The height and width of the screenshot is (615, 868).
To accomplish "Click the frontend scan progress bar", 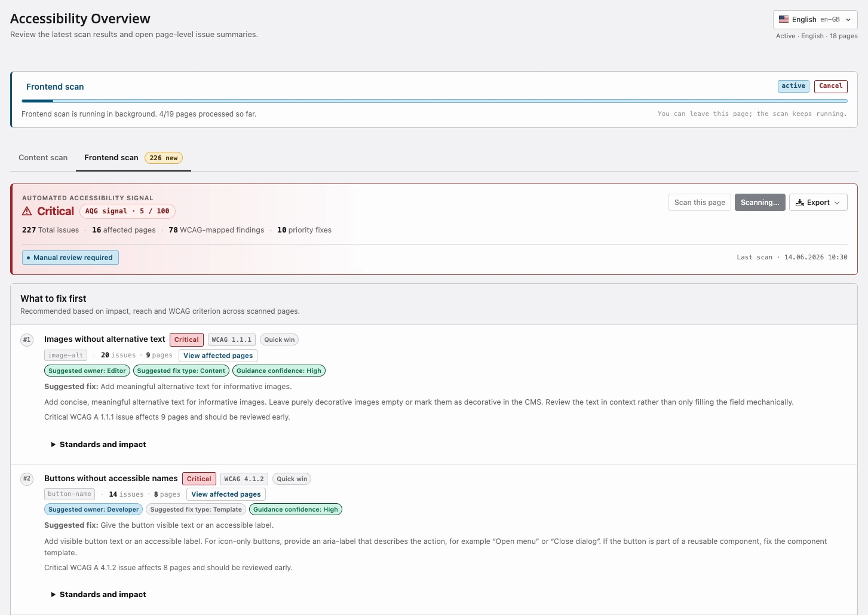I will [434, 101].
